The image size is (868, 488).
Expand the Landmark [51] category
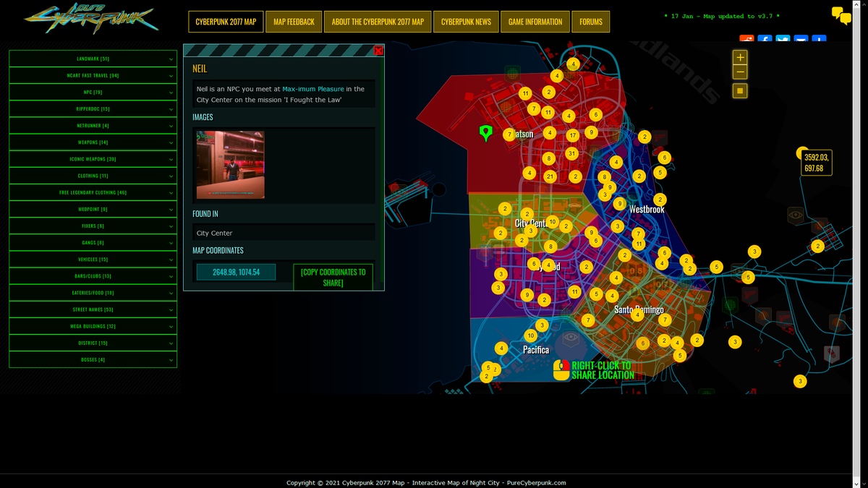(x=93, y=59)
